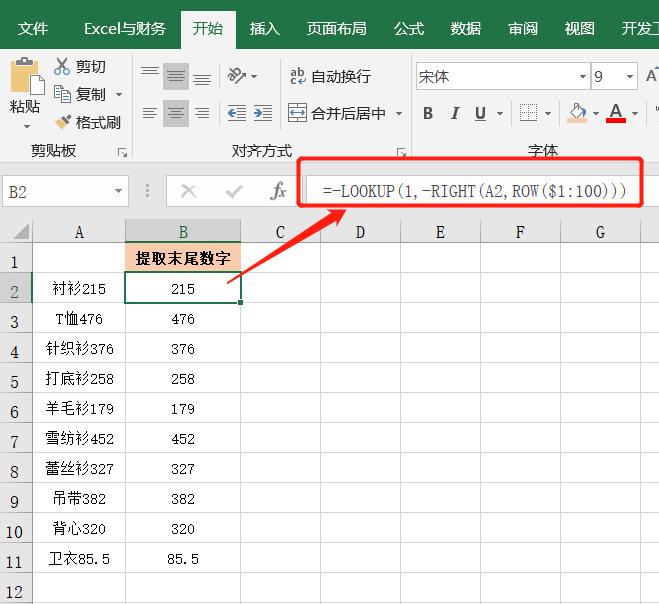
Task: Open paste options dropdown arrow
Action: coord(27,126)
